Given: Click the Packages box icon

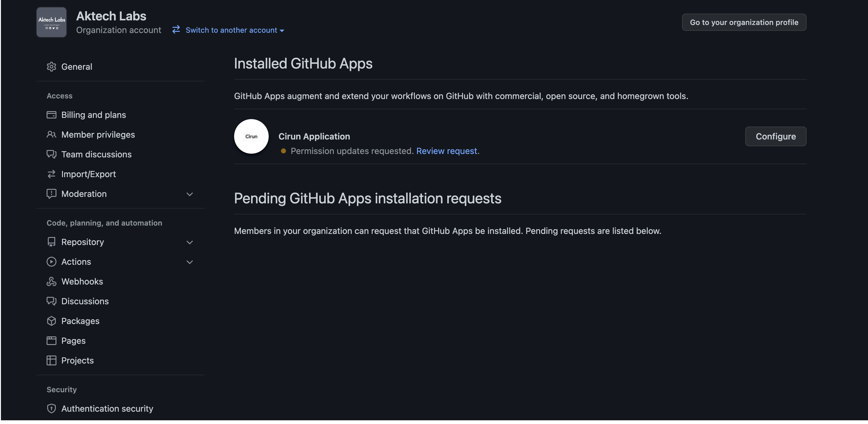Looking at the screenshot, I should tap(51, 321).
